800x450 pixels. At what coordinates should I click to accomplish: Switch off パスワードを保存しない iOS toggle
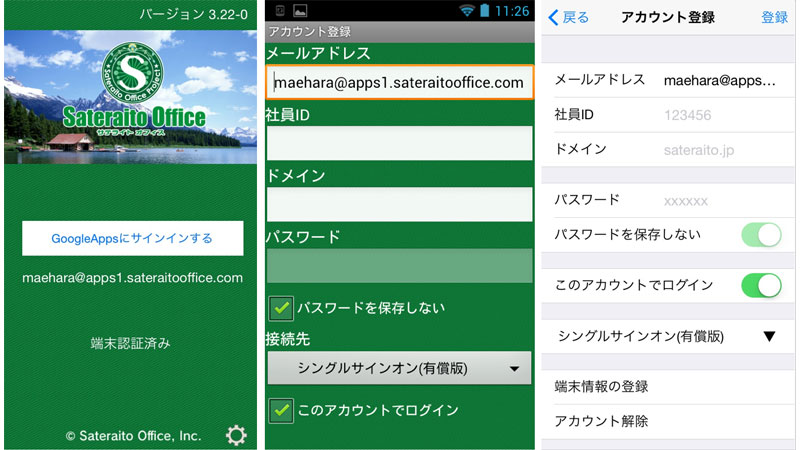pyautogui.click(x=761, y=235)
